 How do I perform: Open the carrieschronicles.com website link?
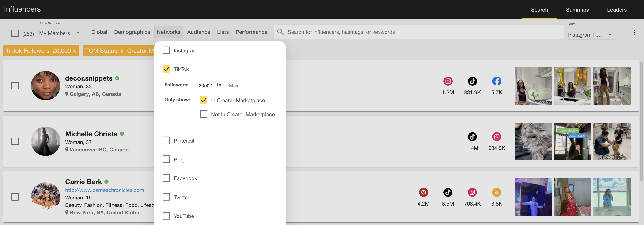(x=104, y=190)
